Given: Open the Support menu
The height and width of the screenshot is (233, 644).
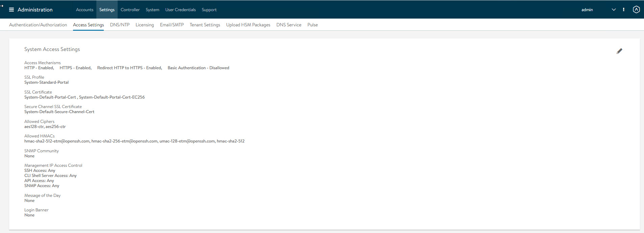Looking at the screenshot, I should [209, 10].
